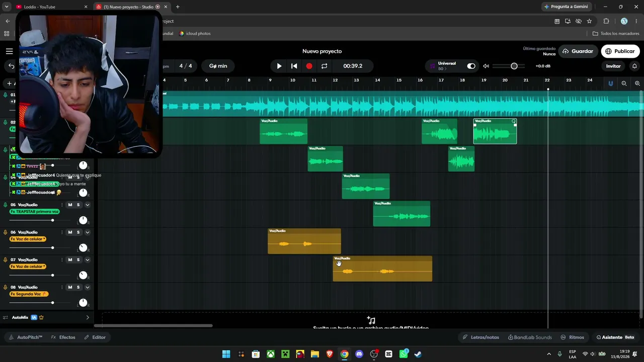Open Steam from the taskbar
Image resolution: width=644 pixels, height=362 pixels.
(418, 354)
